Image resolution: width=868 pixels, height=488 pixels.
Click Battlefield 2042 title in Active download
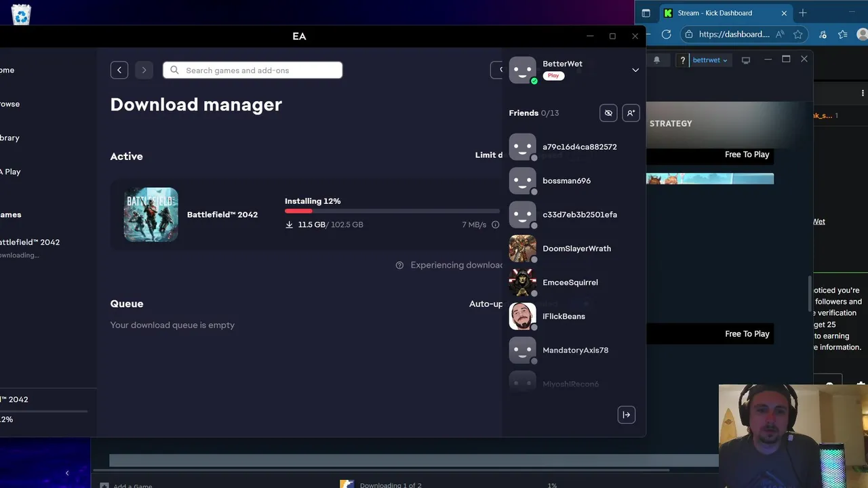pos(222,215)
